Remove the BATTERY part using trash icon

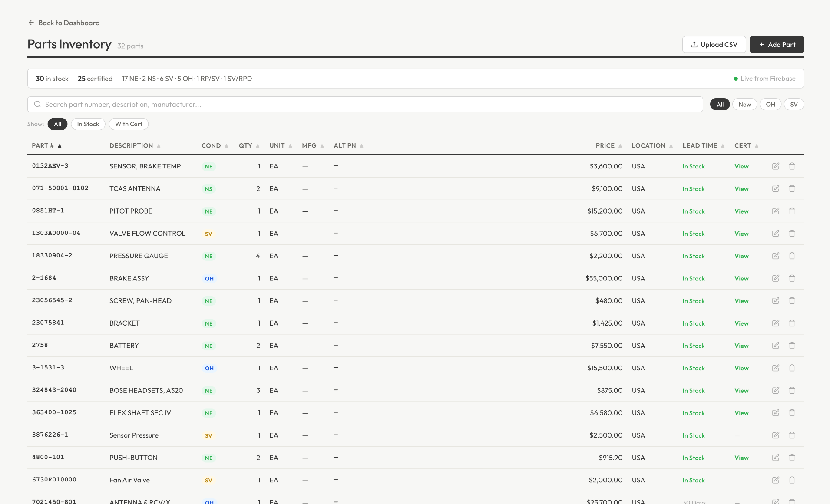pos(792,346)
